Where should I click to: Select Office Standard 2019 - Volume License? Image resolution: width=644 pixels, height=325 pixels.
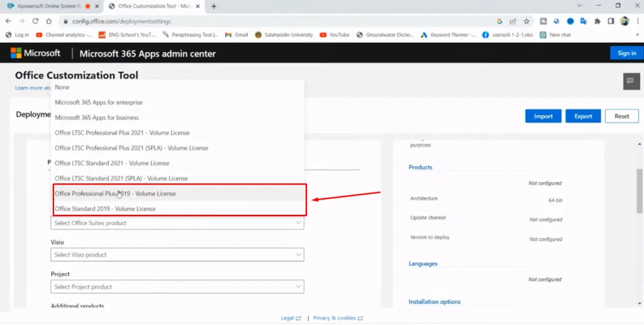coord(177,209)
